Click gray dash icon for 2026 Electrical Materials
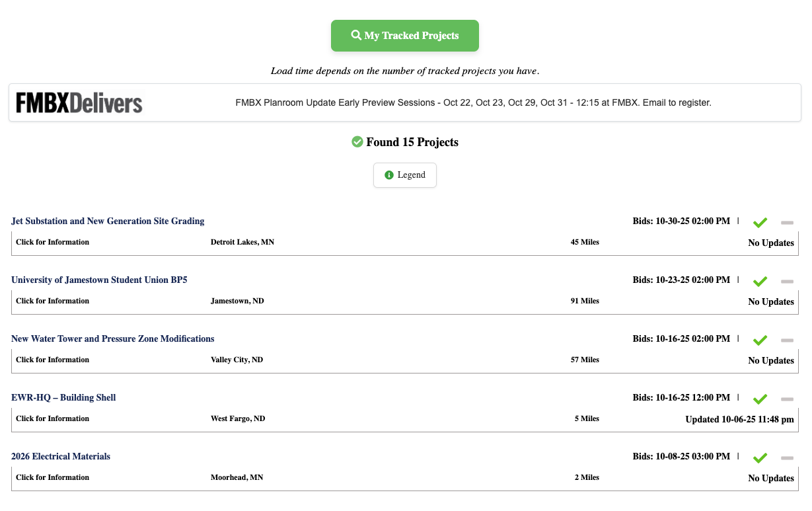812x511 pixels. (x=787, y=458)
